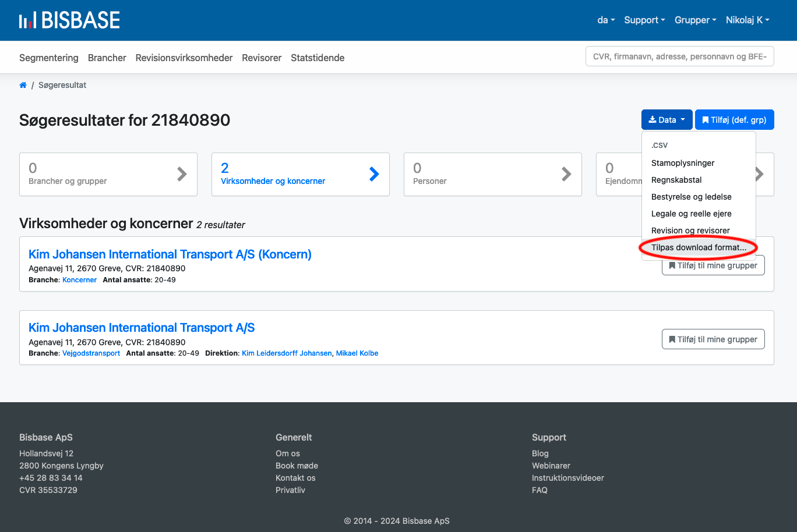Open the da language dropdown
Viewport: 797px width, 532px height.
pyautogui.click(x=606, y=20)
